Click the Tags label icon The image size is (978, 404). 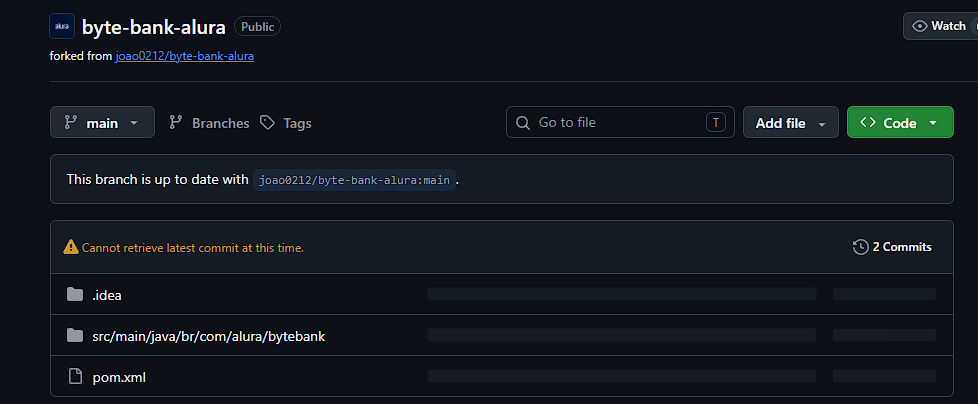(x=268, y=123)
